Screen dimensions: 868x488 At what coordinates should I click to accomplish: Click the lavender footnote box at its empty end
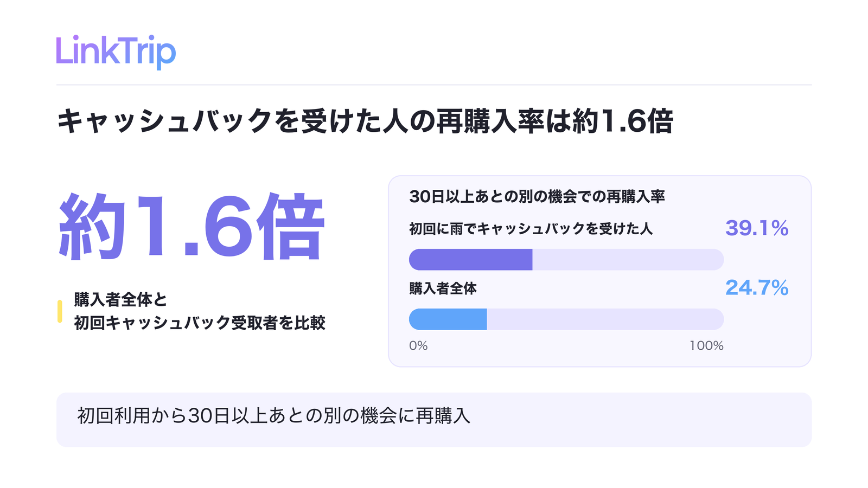pos(651,420)
